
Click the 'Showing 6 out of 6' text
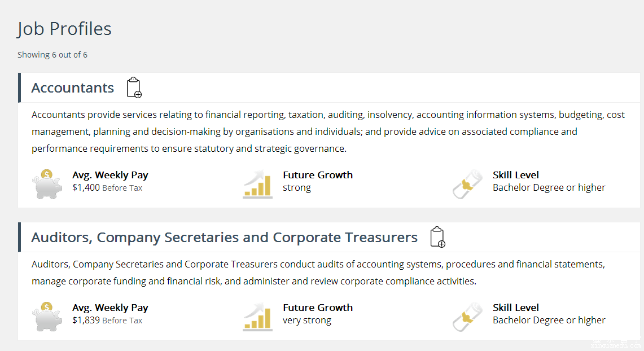52,55
